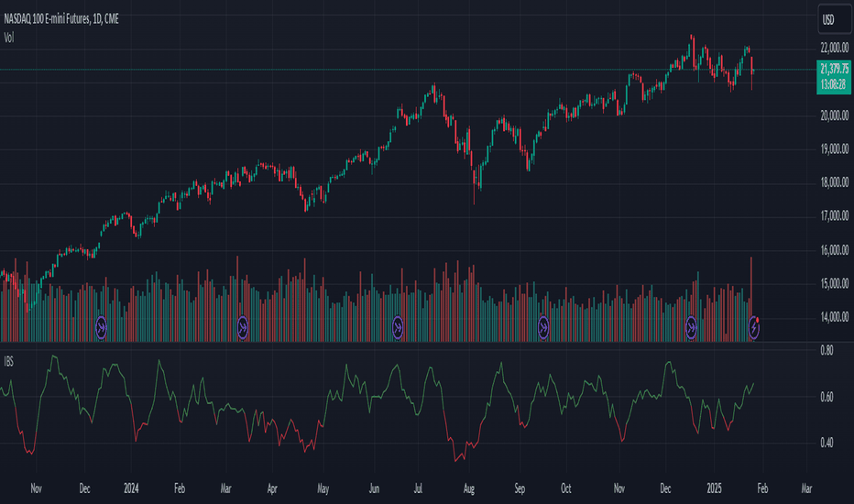Click the Mar label at time axis end
The width and height of the screenshot is (854, 504).
(x=806, y=488)
